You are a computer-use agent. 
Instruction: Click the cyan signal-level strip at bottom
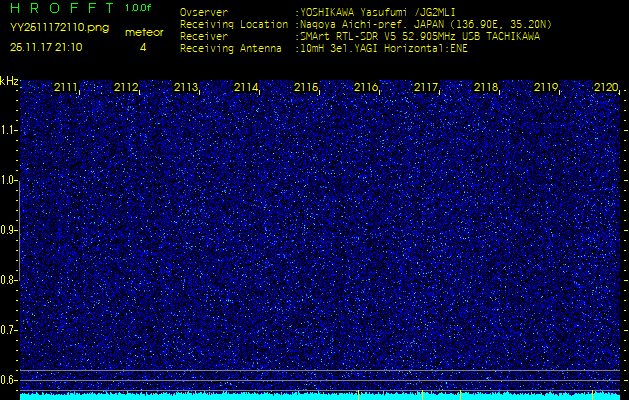320,396
